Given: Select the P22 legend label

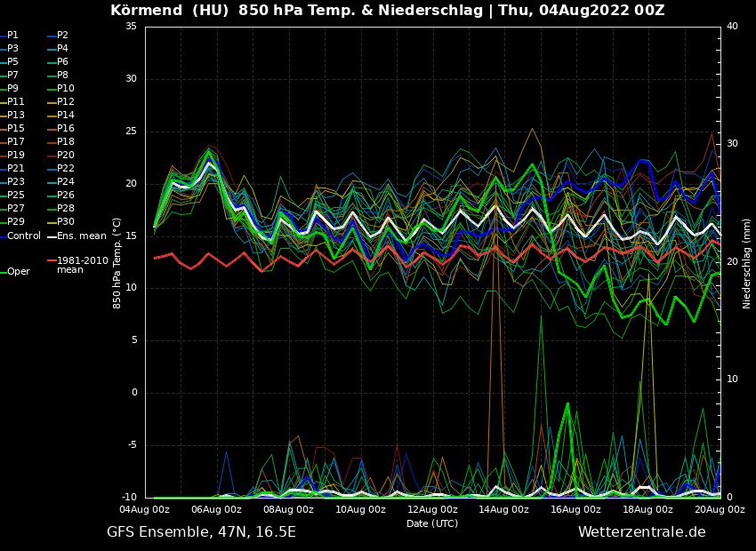Looking at the screenshot, I should coord(65,169).
